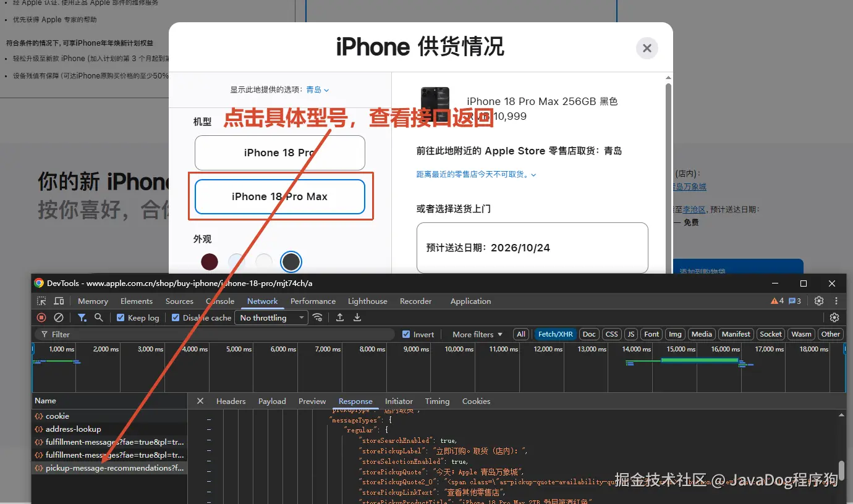The height and width of the screenshot is (504, 853).
Task: Switch to the Elements tab
Action: tap(137, 301)
